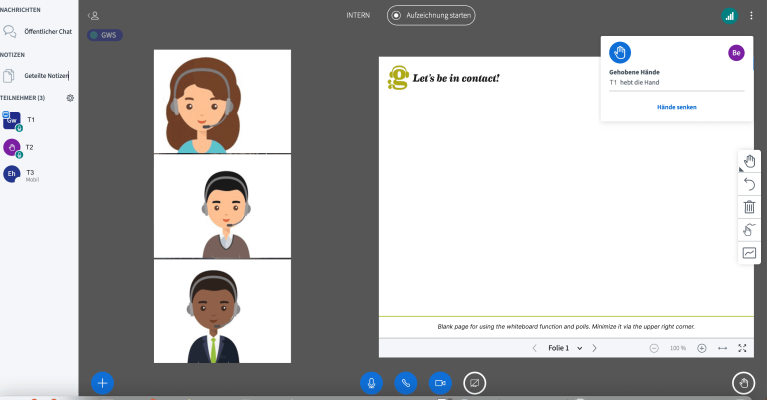Open Geteilte Notizen
This screenshot has height=400, width=767.
(46, 76)
